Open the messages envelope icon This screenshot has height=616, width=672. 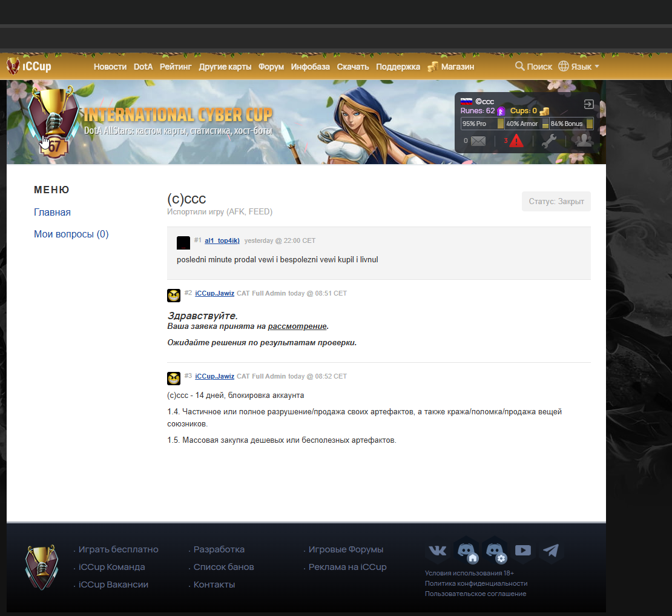click(478, 141)
